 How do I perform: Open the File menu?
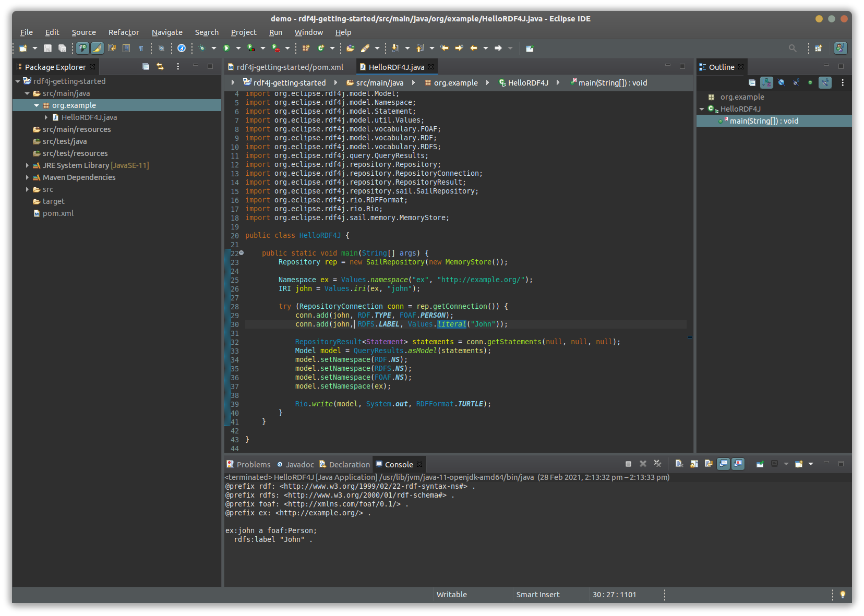click(26, 32)
